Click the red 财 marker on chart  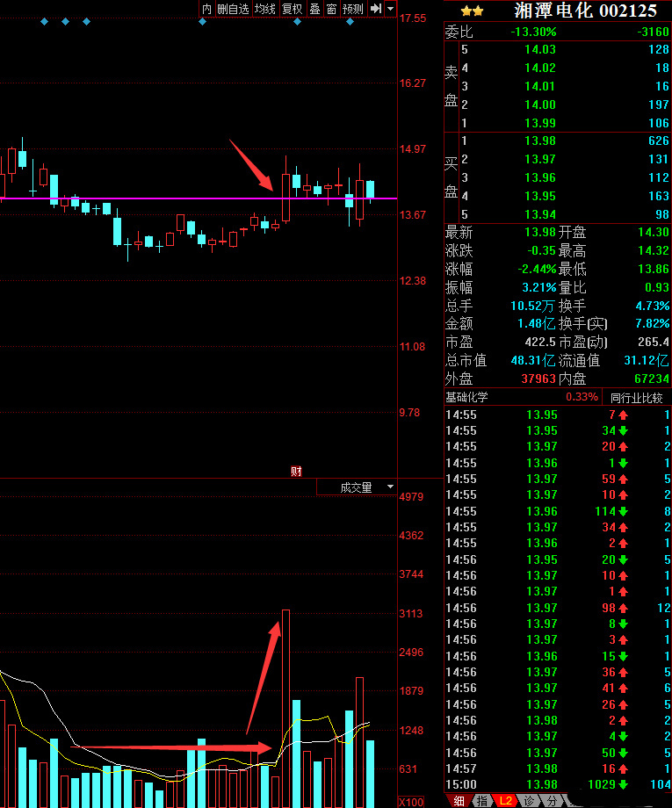pos(296,472)
